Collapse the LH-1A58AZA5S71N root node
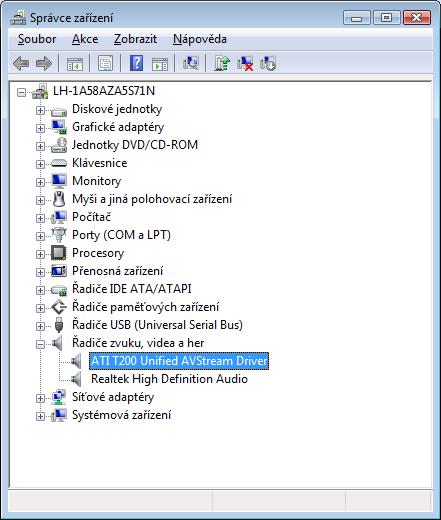441x520 pixels. click(21, 92)
